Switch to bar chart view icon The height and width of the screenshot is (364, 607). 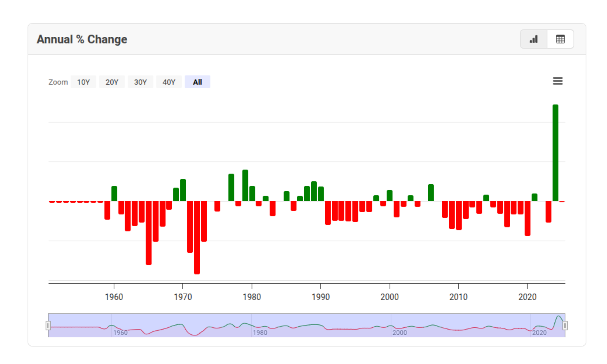click(533, 39)
